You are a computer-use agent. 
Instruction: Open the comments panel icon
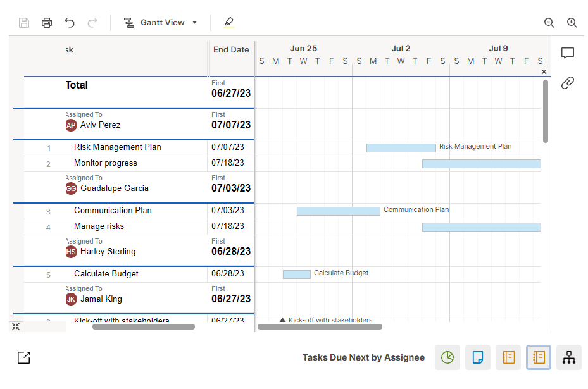pyautogui.click(x=568, y=53)
